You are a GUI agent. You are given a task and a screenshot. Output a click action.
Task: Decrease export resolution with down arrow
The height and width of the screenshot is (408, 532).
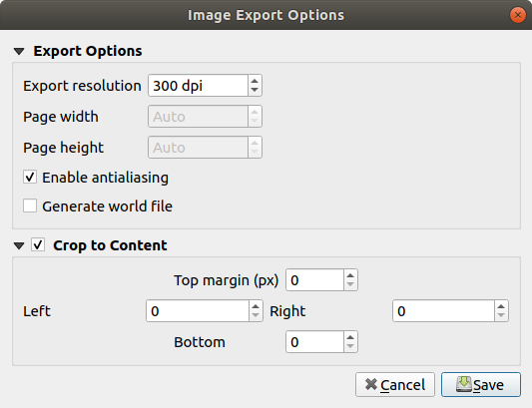(255, 91)
